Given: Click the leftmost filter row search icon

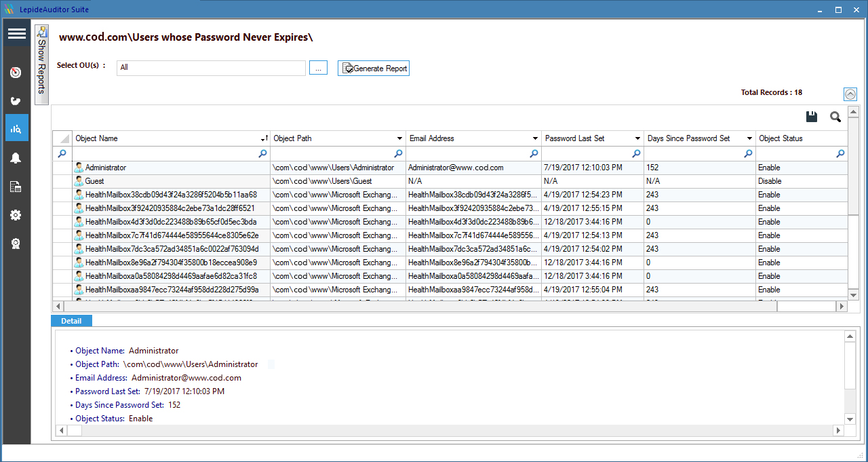Looking at the screenshot, I should coord(62,154).
